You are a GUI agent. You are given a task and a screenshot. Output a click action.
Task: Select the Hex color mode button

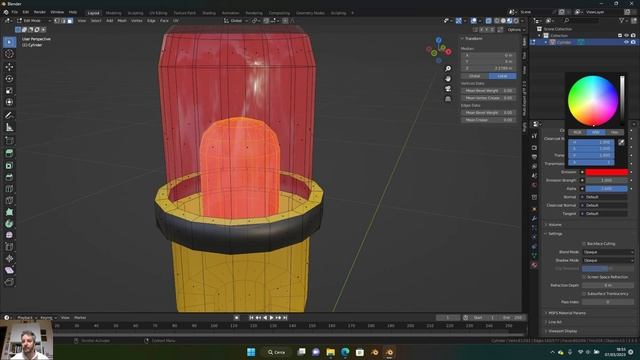(614, 132)
